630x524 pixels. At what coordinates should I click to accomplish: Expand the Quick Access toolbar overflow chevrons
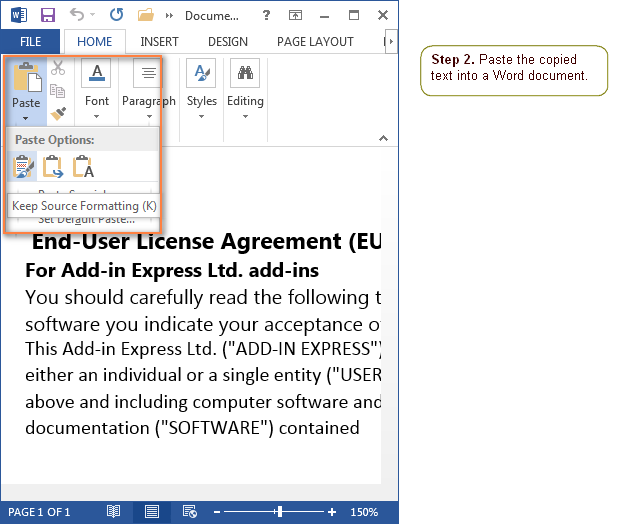170,16
